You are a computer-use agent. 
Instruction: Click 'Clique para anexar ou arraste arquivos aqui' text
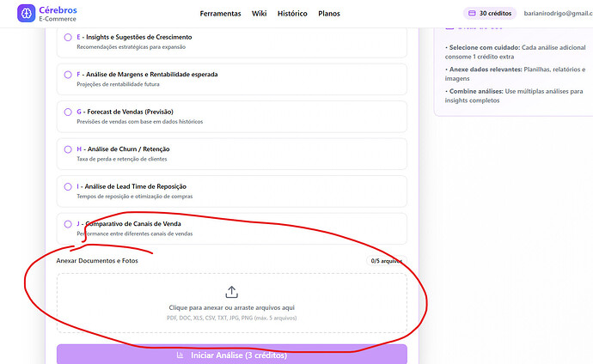231,307
